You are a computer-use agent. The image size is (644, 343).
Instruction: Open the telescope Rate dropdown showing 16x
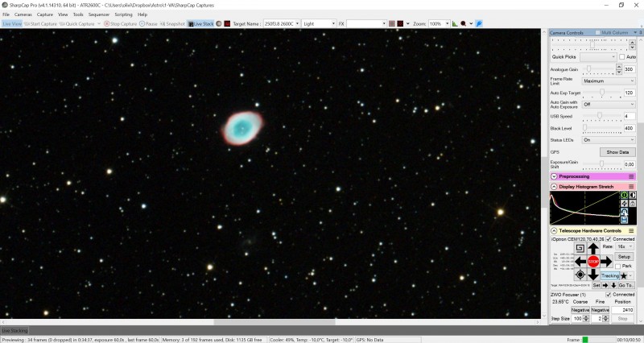[625, 246]
